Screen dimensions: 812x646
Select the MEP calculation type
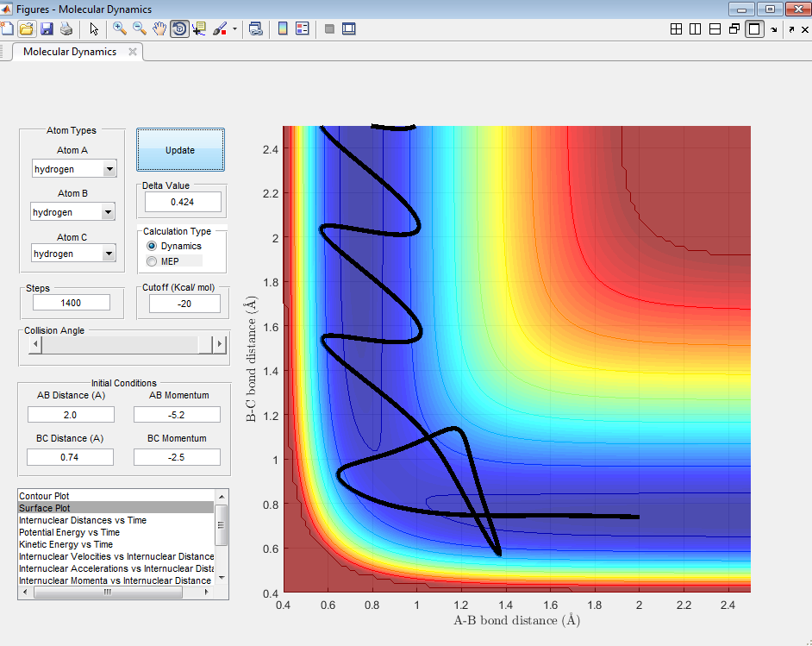tap(153, 260)
